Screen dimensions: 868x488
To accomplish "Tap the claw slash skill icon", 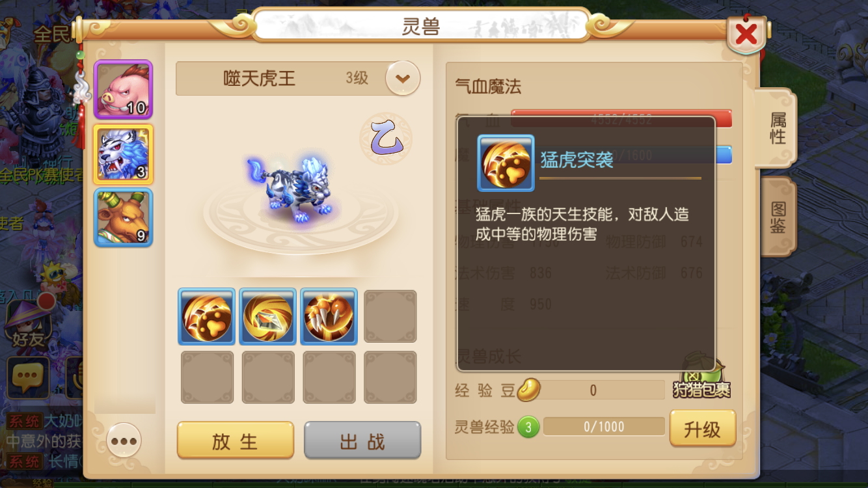I will 329,316.
